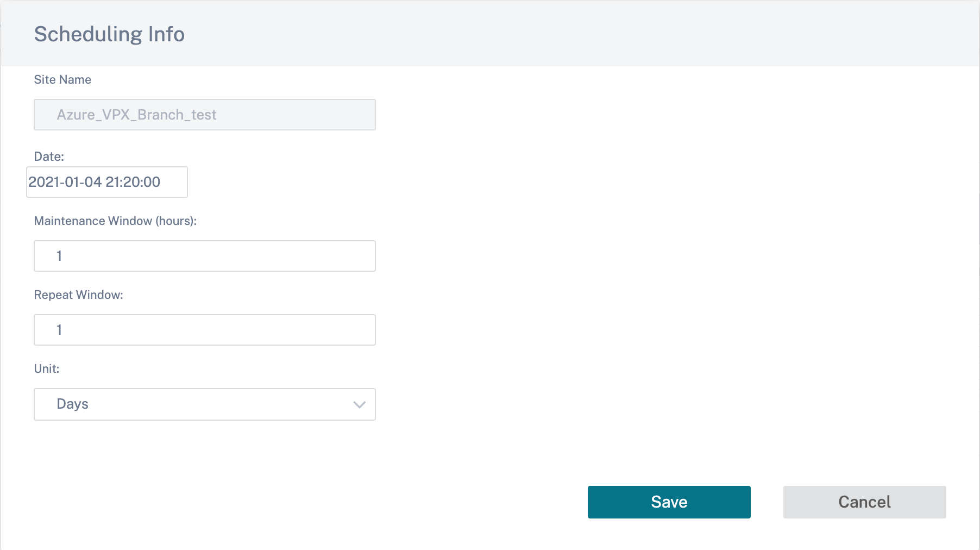980x550 pixels.
Task: Click the "Date:" label
Action: (49, 157)
